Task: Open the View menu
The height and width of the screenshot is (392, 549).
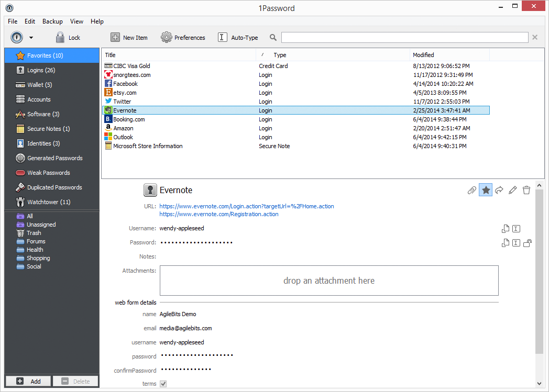Action: (76, 21)
